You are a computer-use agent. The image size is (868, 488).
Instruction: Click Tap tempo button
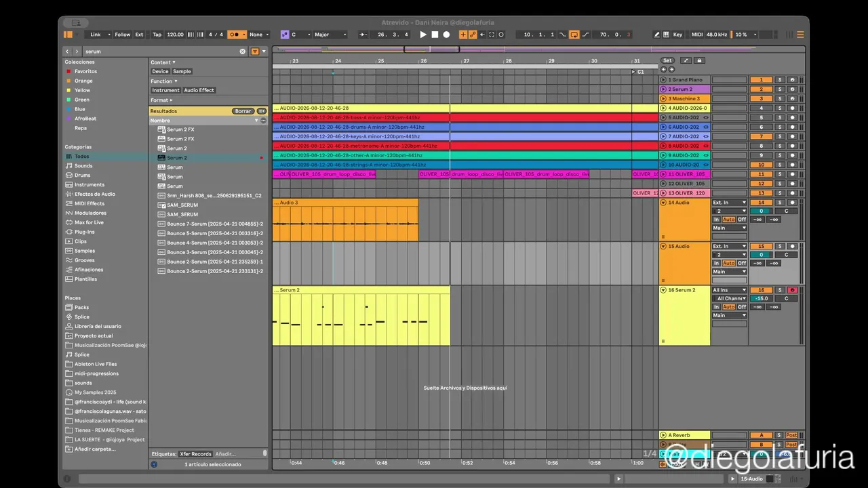click(x=157, y=35)
